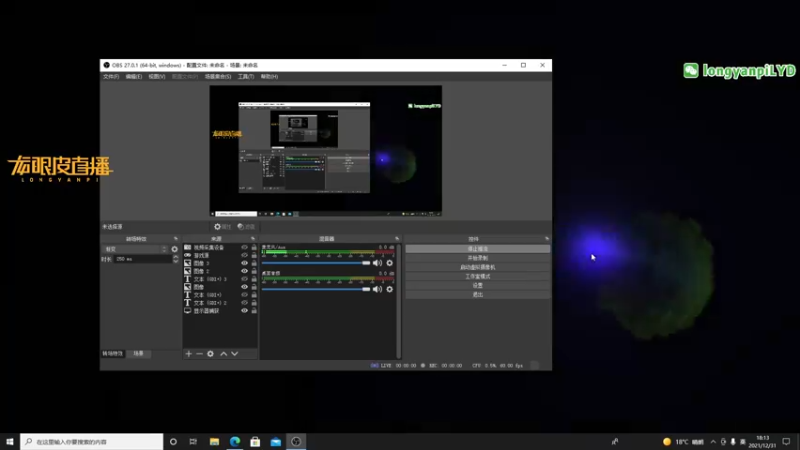The image size is (800, 450).
Task: Enable 工作室模式 studio mode
Action: (x=478, y=277)
